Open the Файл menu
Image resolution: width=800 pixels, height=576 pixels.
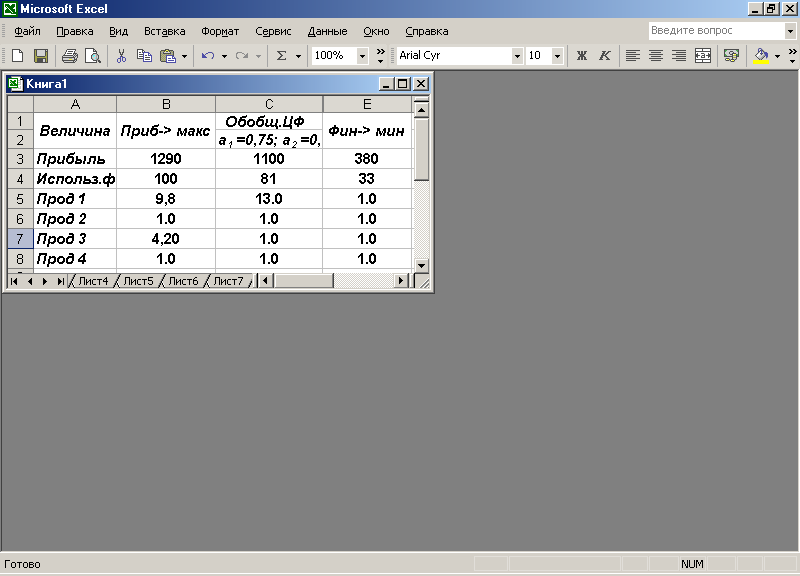(27, 32)
